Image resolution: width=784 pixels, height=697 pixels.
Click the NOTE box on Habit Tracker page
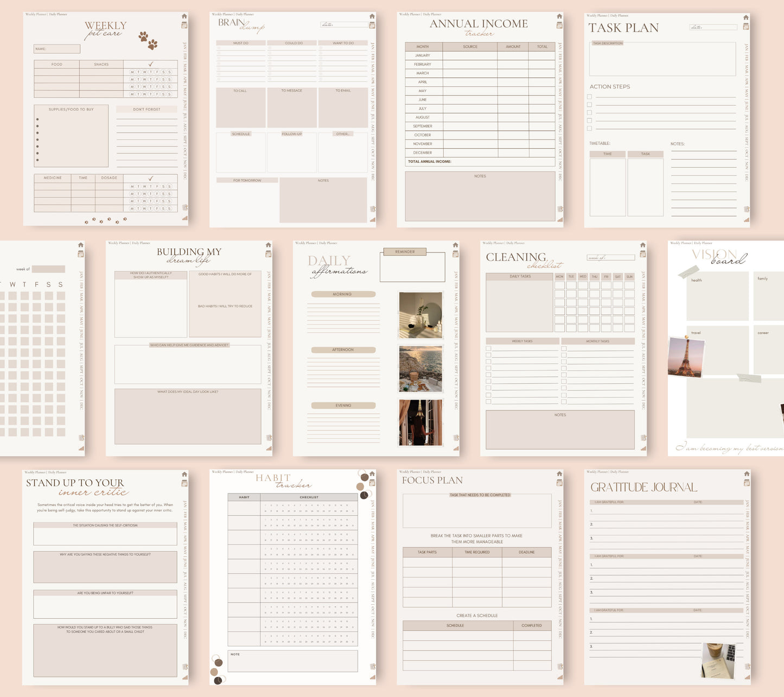(293, 661)
